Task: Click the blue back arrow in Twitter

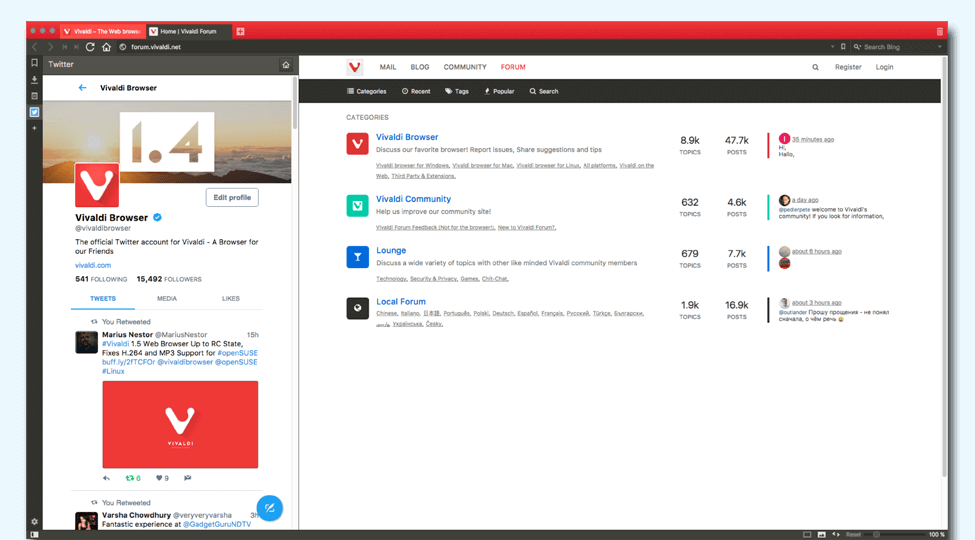Action: (x=82, y=88)
